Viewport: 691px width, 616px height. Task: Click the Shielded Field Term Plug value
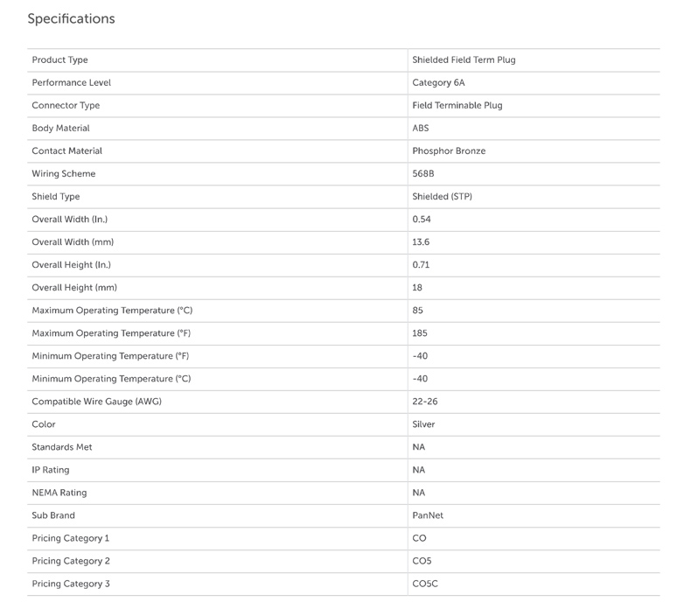pos(464,60)
